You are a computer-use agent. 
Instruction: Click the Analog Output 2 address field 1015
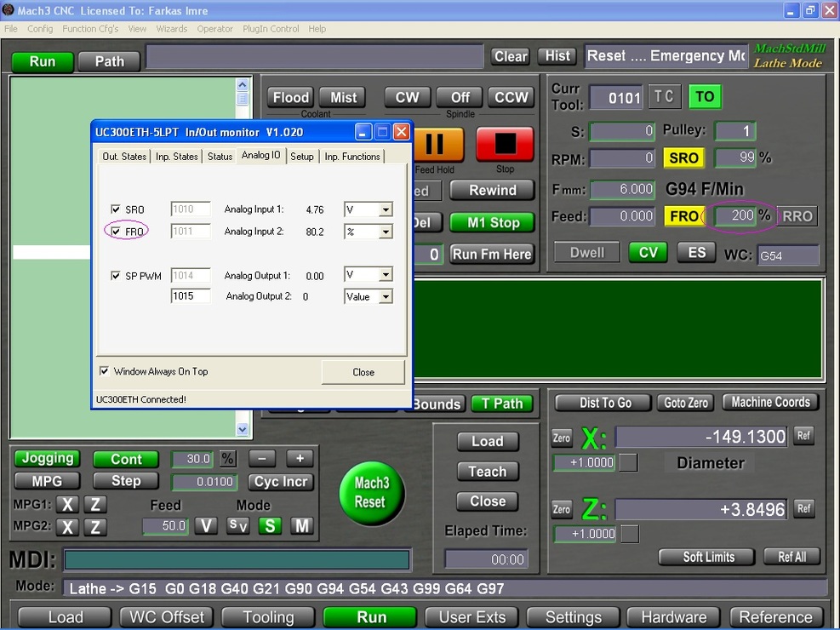pos(191,296)
